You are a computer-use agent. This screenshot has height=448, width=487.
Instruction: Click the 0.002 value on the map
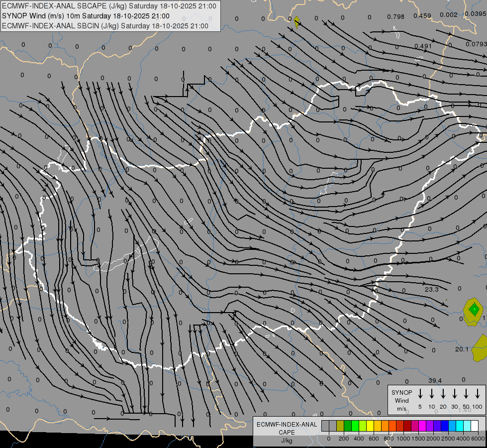(449, 14)
